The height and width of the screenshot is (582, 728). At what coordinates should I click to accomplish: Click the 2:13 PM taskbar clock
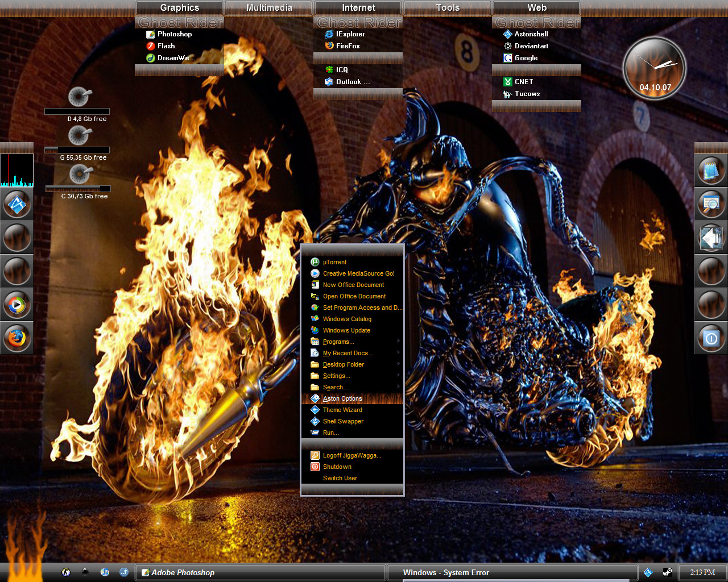[x=702, y=572]
